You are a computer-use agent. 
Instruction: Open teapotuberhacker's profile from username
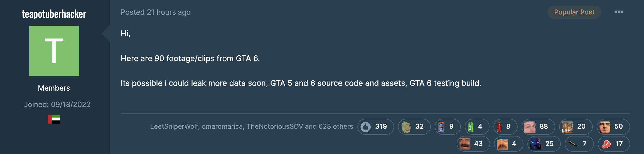[x=54, y=14]
